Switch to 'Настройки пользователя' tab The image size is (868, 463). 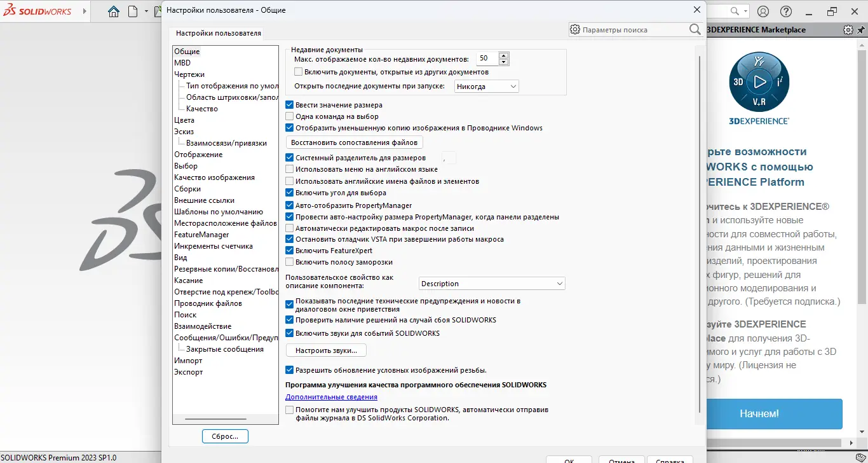pyautogui.click(x=219, y=33)
